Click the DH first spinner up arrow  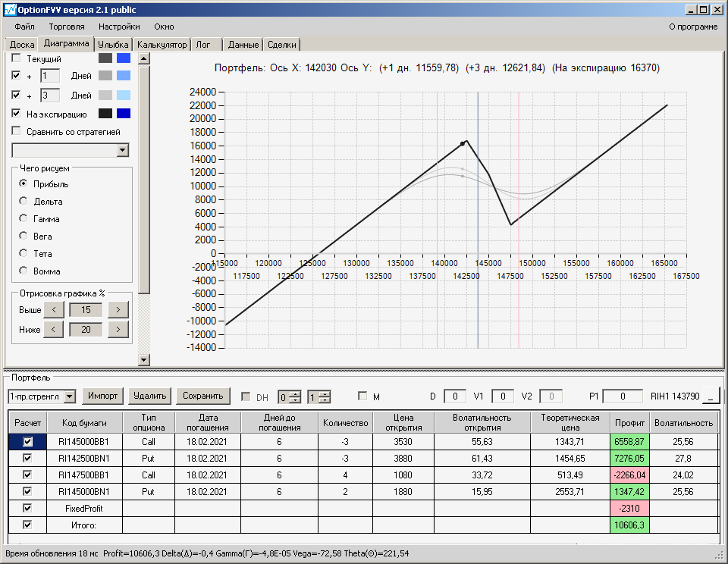click(295, 393)
